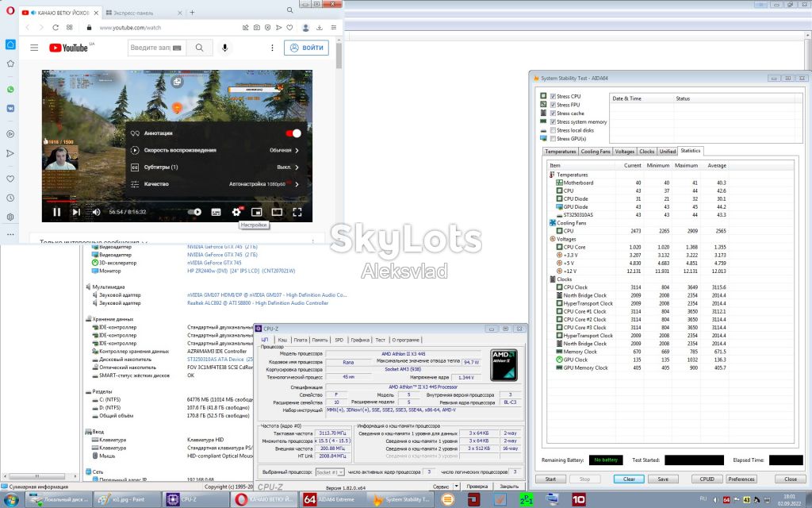Screen dimensions: 812x508
Task: Open YouTube player settings gear
Action: 236,211
